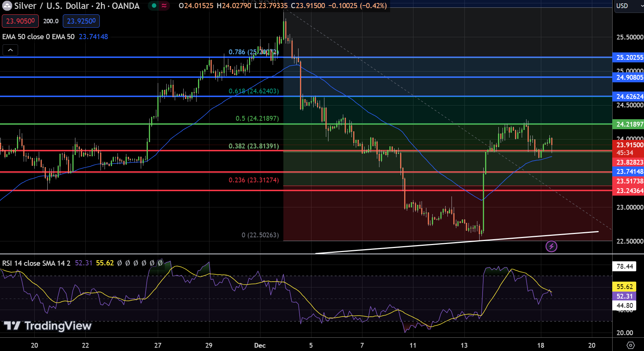Click the red sell price 23.90500 button
The image size is (644, 351).
tap(20, 21)
